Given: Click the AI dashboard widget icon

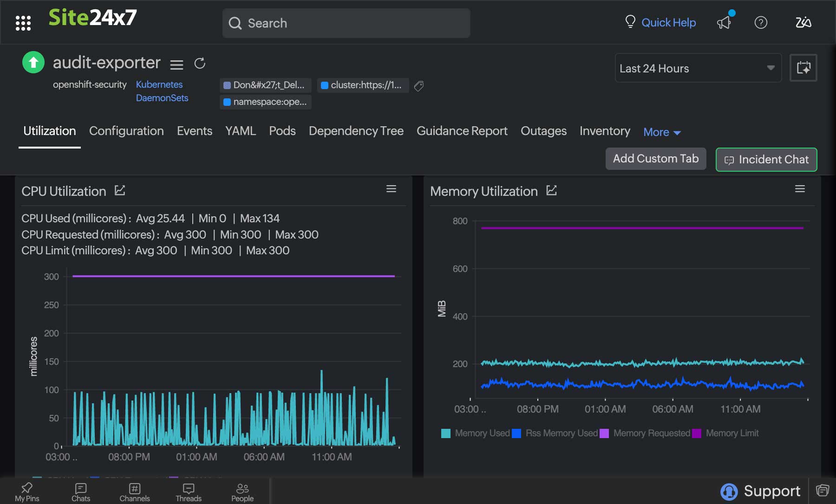Looking at the screenshot, I should pos(803,68).
